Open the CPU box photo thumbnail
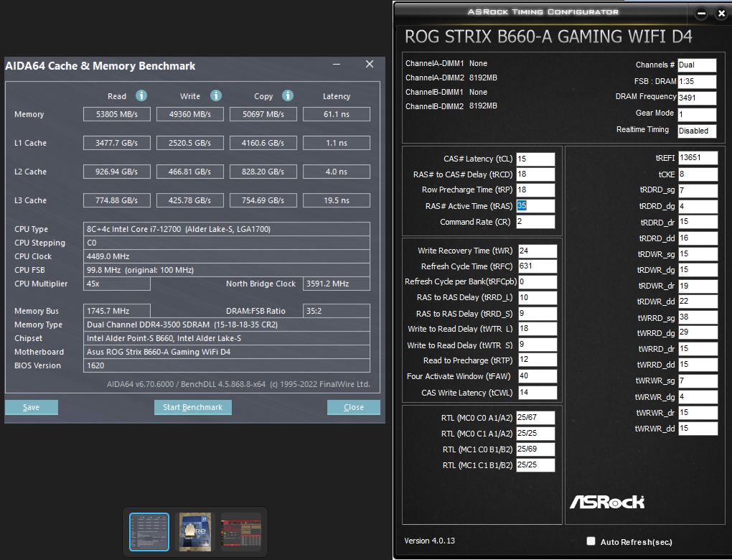The image size is (732, 560). 195,532
